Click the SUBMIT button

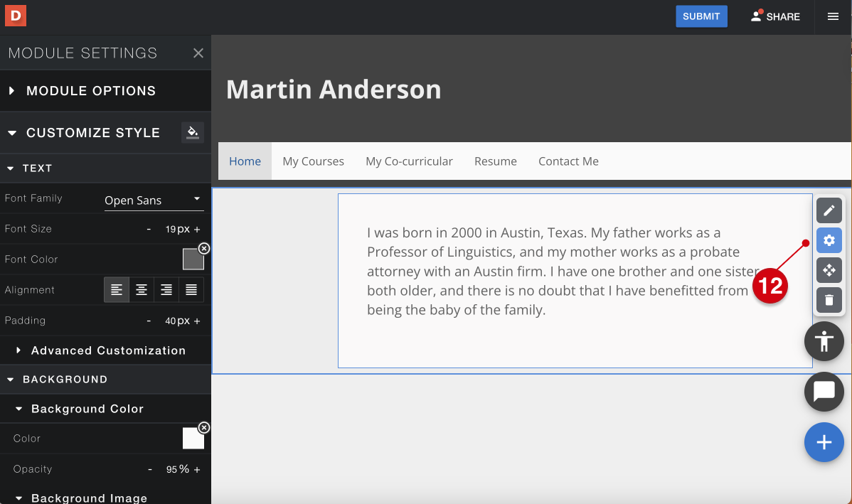coord(701,16)
